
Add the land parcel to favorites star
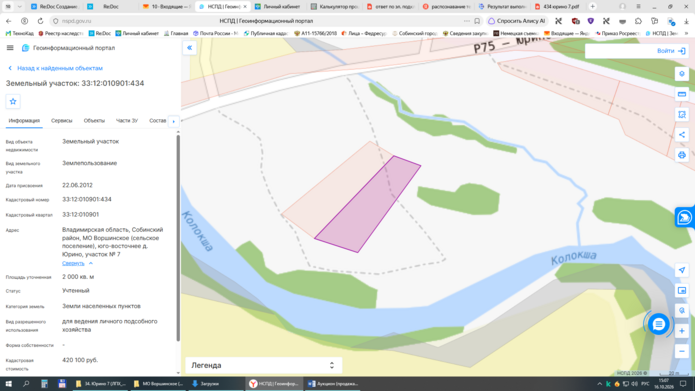coord(13,102)
